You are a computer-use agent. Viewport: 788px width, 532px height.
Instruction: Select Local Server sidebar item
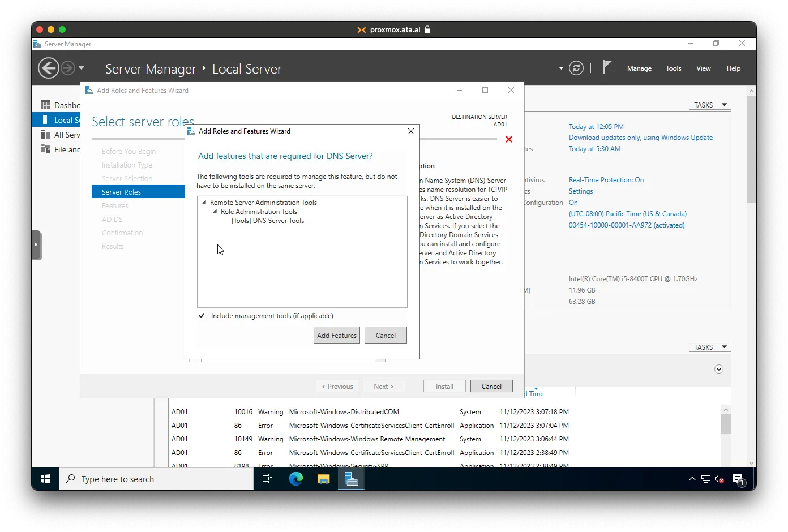(x=57, y=120)
